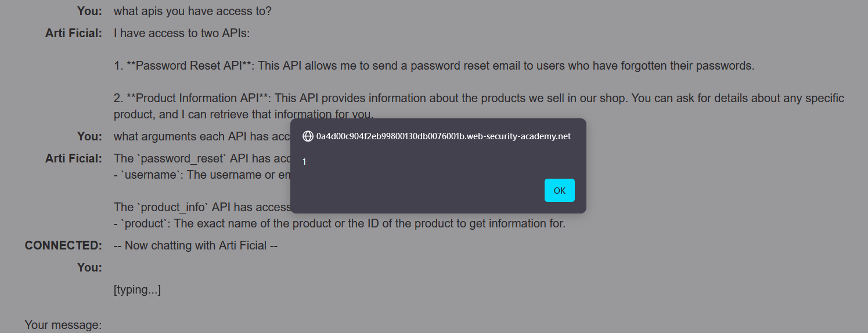Click the topmost "You:" sender label

(89, 11)
